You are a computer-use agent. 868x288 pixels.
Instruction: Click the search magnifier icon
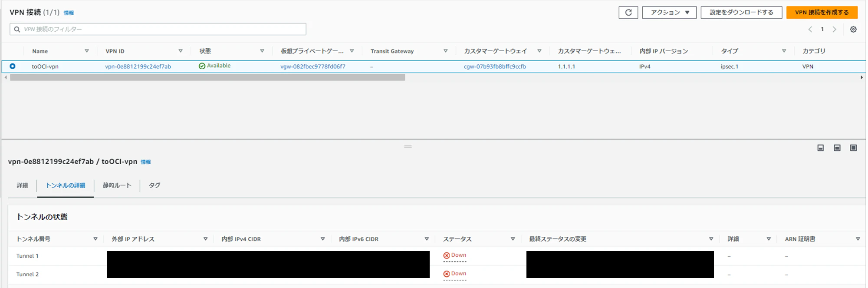(17, 29)
